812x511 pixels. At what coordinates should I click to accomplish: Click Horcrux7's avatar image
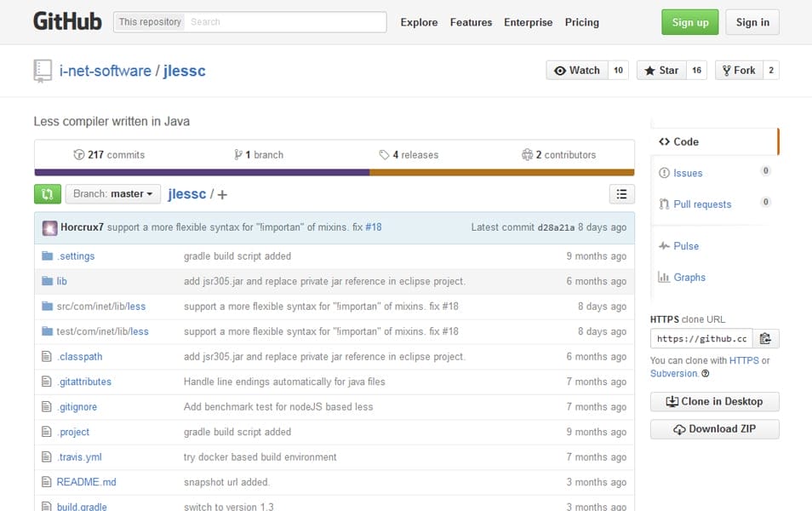49,227
